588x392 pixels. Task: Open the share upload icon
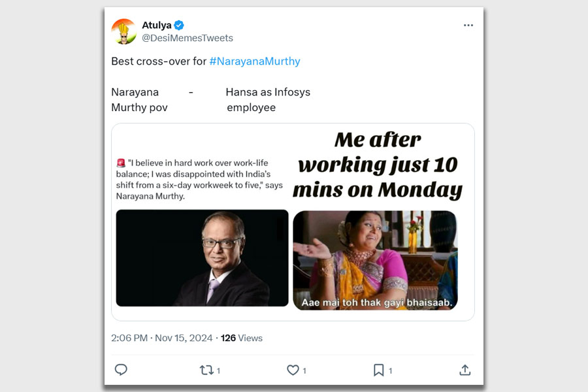pos(465,370)
